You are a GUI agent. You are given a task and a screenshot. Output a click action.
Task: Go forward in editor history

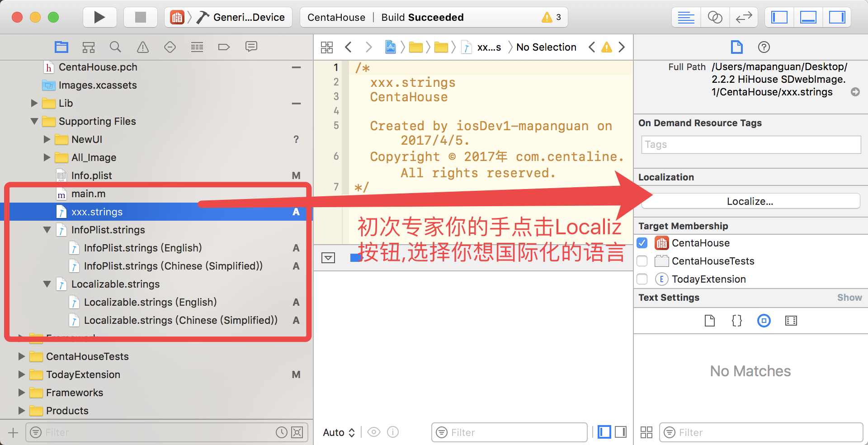coord(369,47)
